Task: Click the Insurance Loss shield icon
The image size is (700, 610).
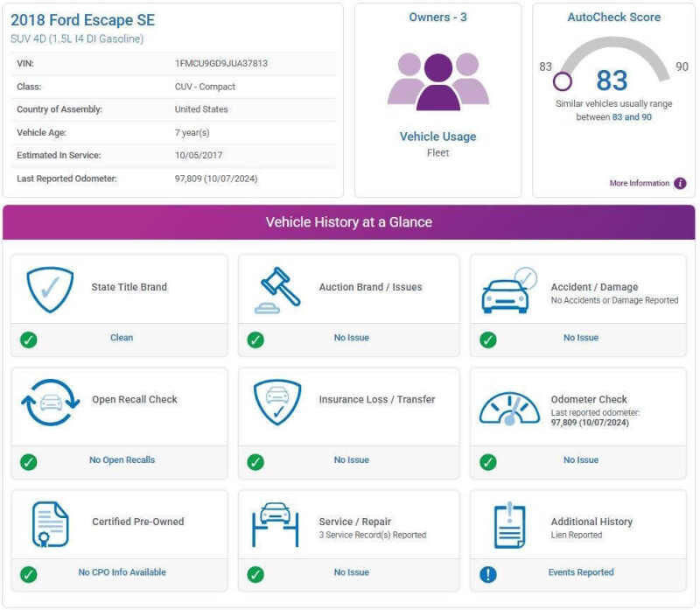Action: tap(277, 403)
